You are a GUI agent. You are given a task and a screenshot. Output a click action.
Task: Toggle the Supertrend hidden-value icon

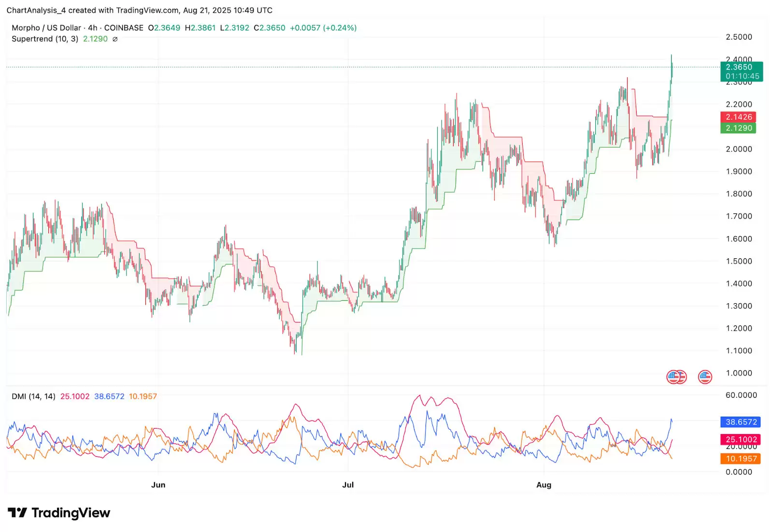(115, 40)
